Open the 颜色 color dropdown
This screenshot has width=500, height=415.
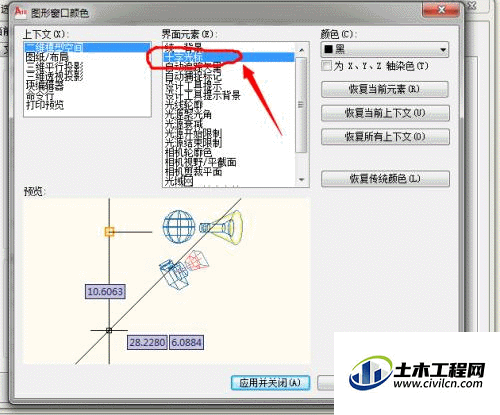pyautogui.click(x=385, y=50)
